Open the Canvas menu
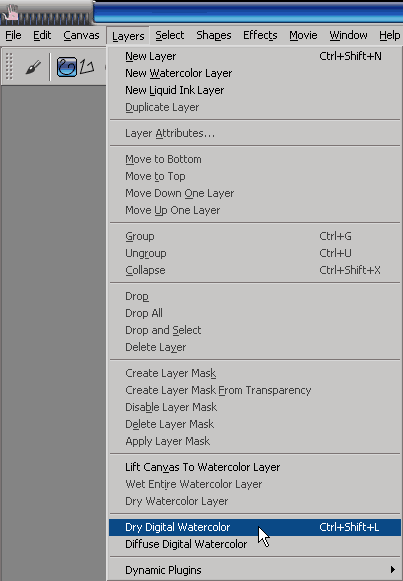This screenshot has width=403, height=581. pyautogui.click(x=81, y=36)
